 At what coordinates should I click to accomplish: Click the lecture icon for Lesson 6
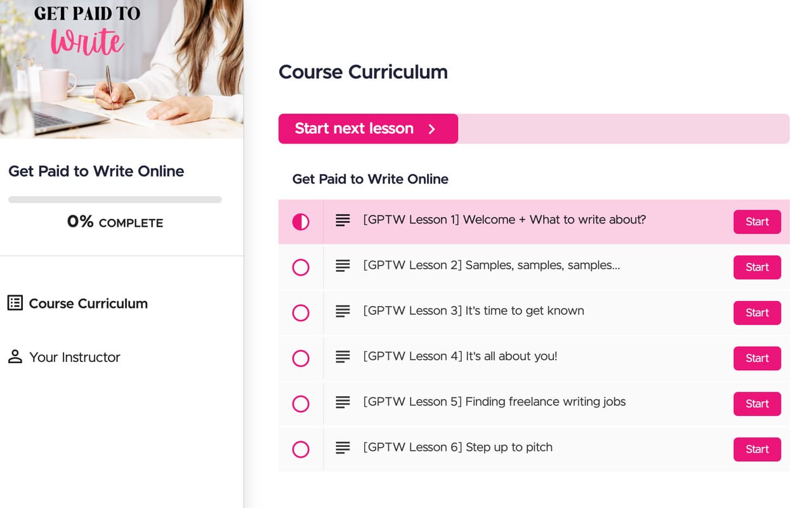[x=343, y=449]
